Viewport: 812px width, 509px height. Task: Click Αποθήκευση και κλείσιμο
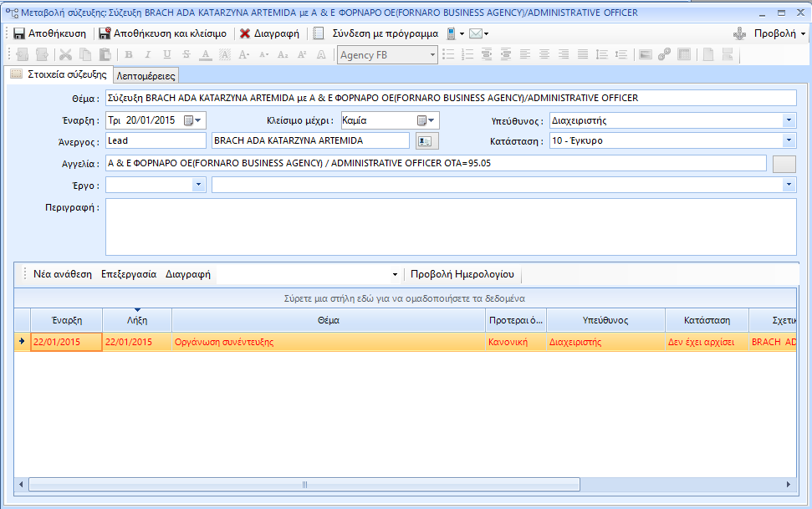coord(162,34)
